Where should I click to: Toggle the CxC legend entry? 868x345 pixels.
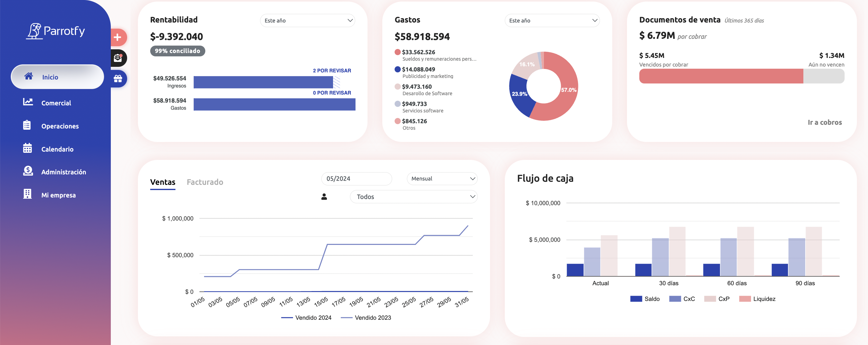(x=682, y=299)
